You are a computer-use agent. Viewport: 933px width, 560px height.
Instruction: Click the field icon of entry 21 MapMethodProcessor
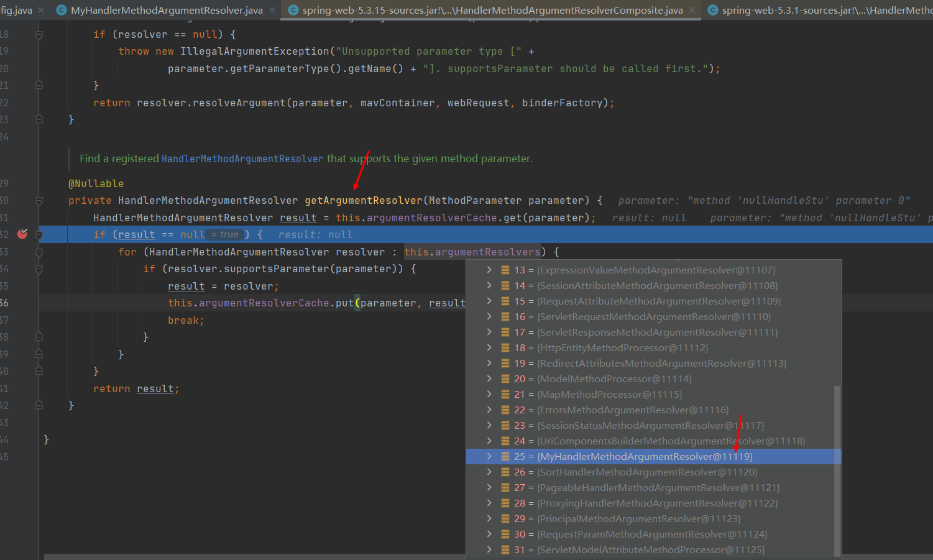[505, 394]
